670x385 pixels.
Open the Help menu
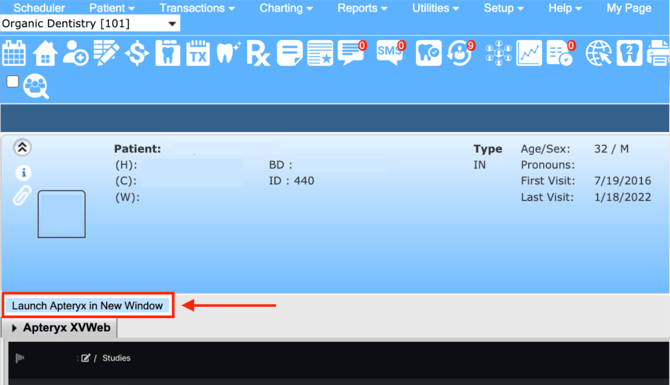[565, 8]
